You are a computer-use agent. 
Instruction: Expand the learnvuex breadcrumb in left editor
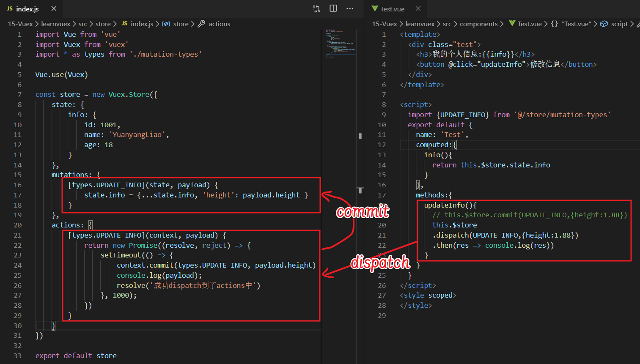(x=55, y=24)
